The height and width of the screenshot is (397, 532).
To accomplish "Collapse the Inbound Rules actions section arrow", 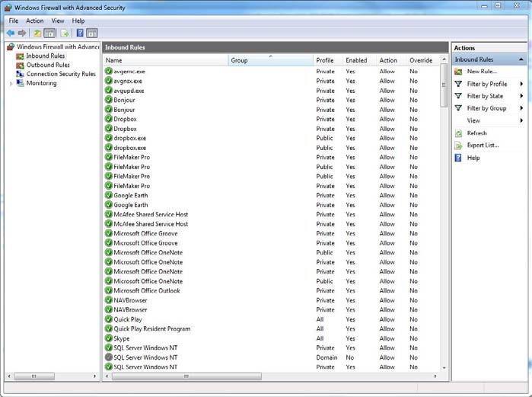I will tap(521, 59).
